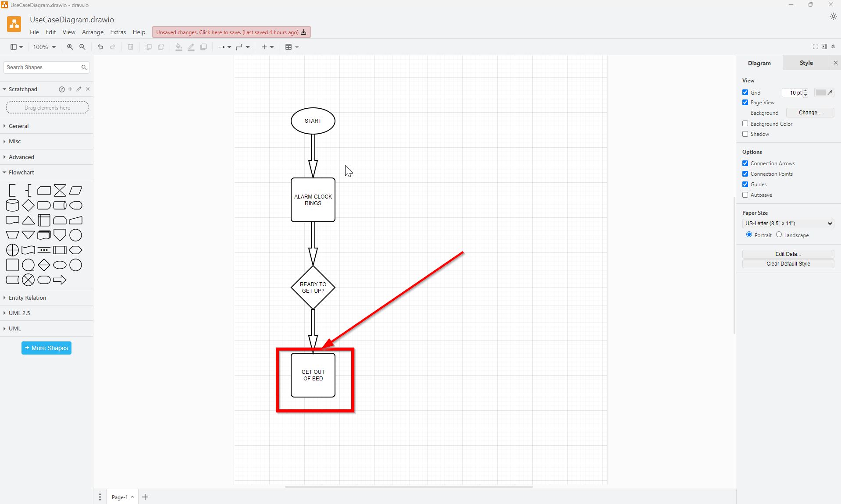The width and height of the screenshot is (841, 504).
Task: Select the Decision diamond shape in Flowchart
Action: pyautogui.click(x=28, y=205)
